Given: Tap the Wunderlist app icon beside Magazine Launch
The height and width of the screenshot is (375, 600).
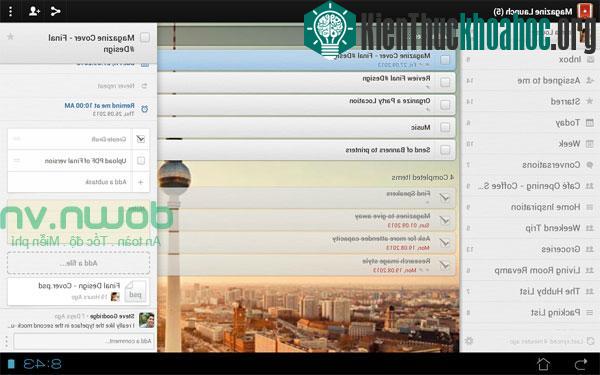Looking at the screenshot, I should point(585,11).
